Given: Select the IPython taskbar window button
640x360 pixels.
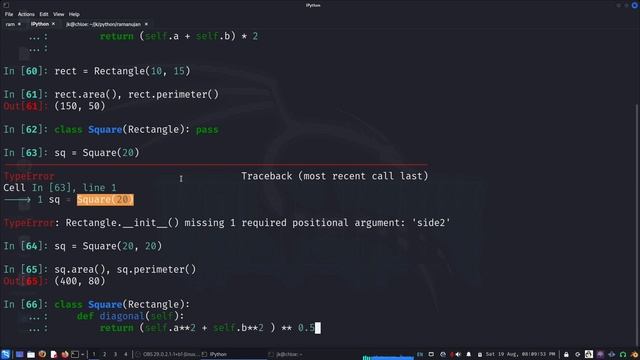Looking at the screenshot, I should [233, 354].
